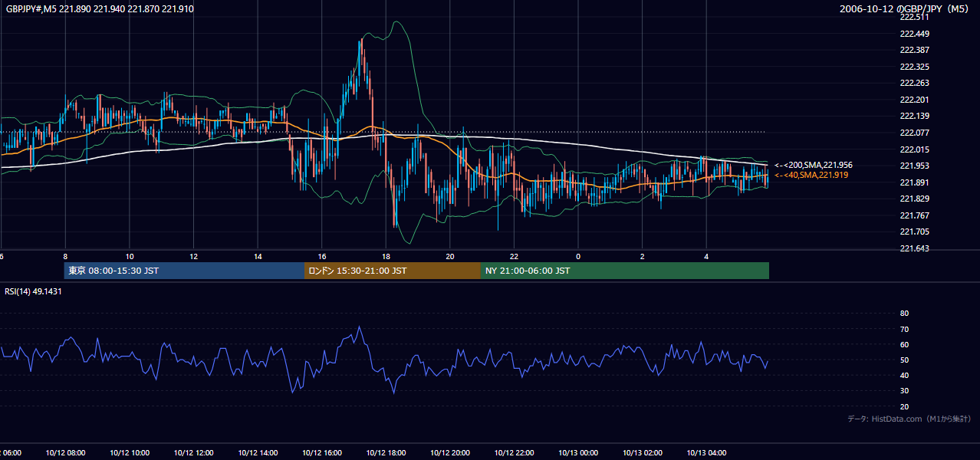
Task: Select the 東京 08:00-15:30 JST session bar
Action: click(184, 271)
